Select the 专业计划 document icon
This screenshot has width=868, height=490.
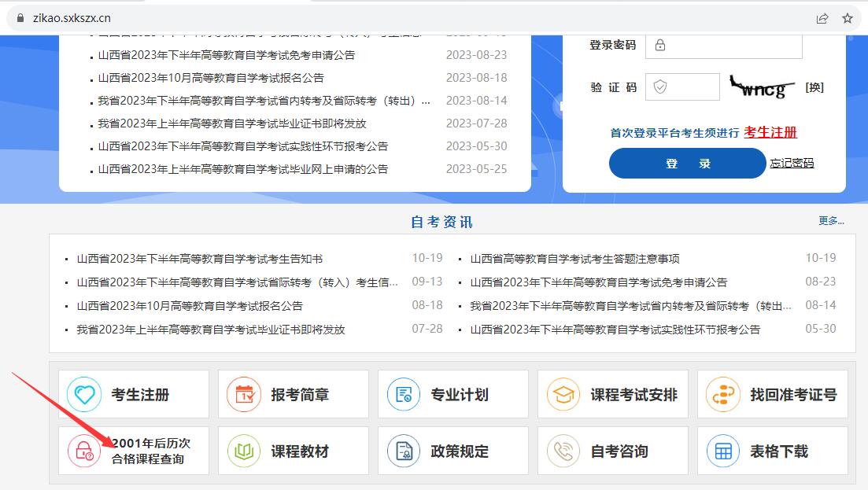click(x=404, y=395)
